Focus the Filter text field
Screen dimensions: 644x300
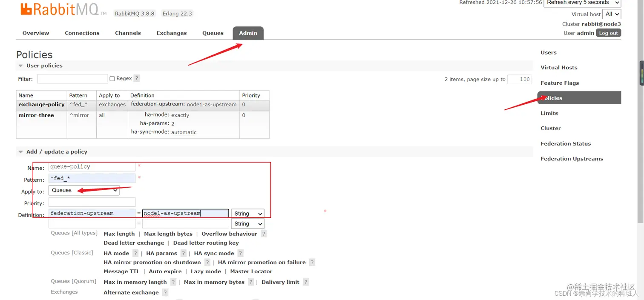click(x=72, y=79)
